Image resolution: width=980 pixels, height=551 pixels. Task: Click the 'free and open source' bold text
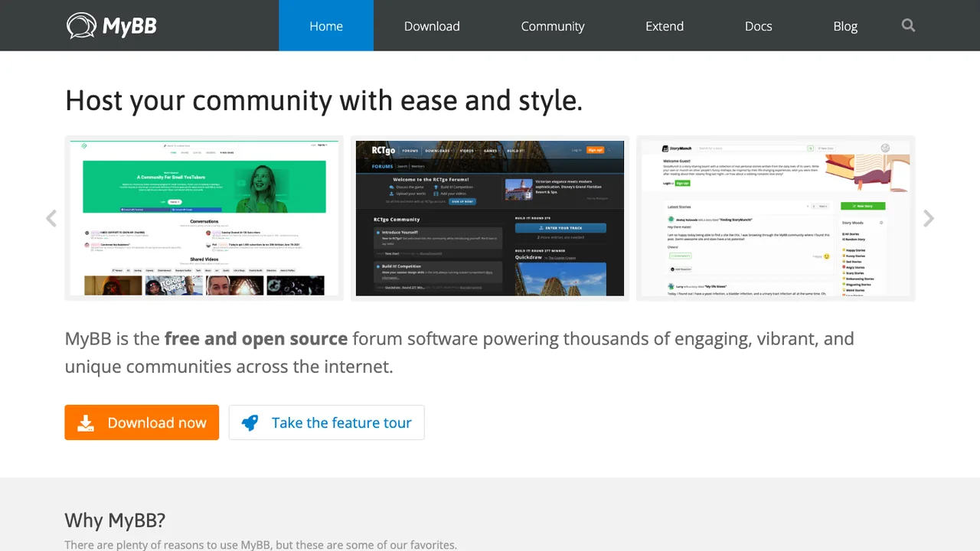click(x=256, y=338)
